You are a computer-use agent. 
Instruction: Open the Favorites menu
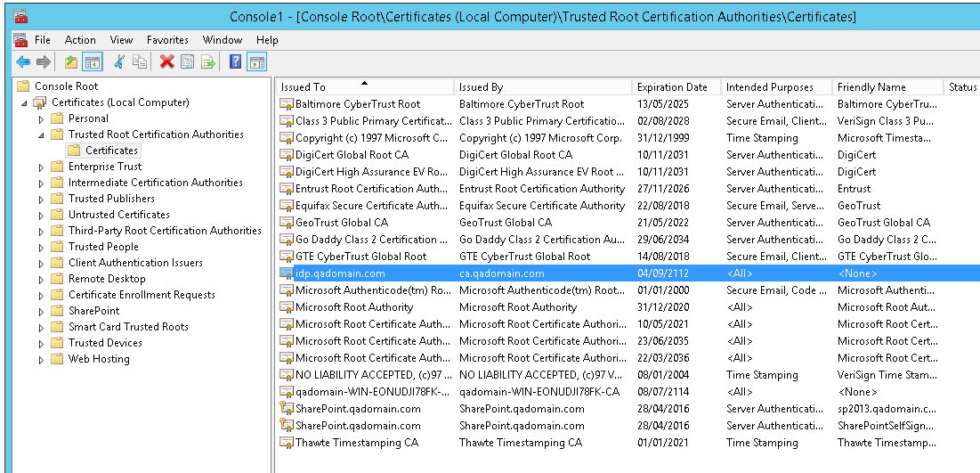tap(167, 40)
